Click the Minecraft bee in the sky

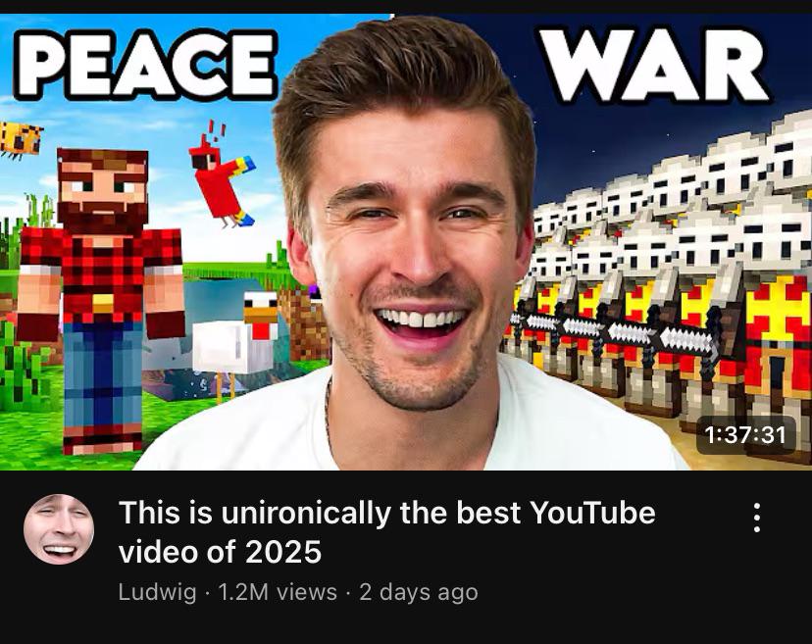point(21,139)
